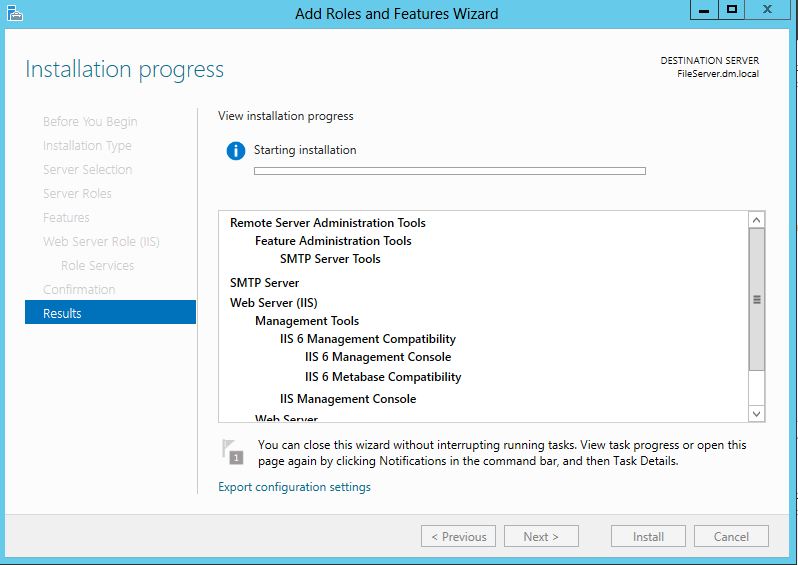
Task: Minimize the wizard window
Action: click(x=702, y=10)
